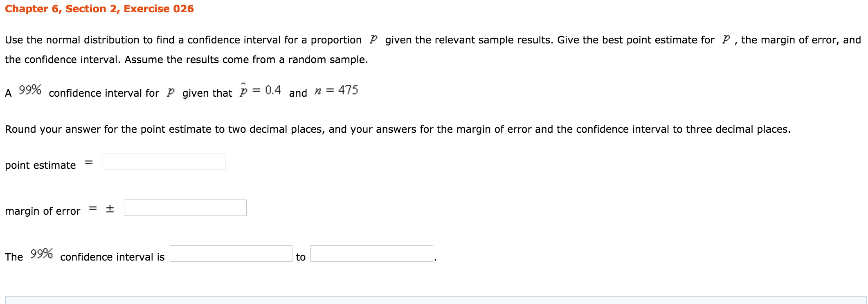Click the light blue panel at bottom
The image size is (868, 304).
[x=436, y=300]
